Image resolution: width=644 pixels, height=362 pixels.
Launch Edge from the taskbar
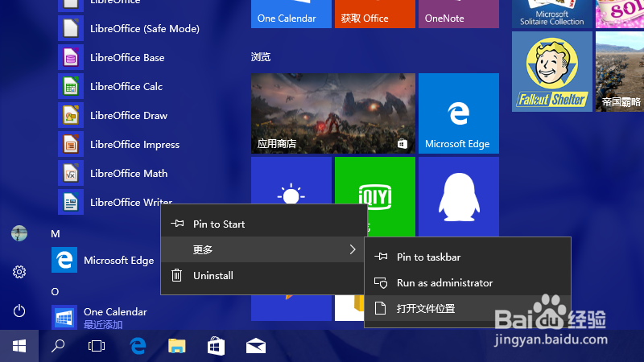138,346
